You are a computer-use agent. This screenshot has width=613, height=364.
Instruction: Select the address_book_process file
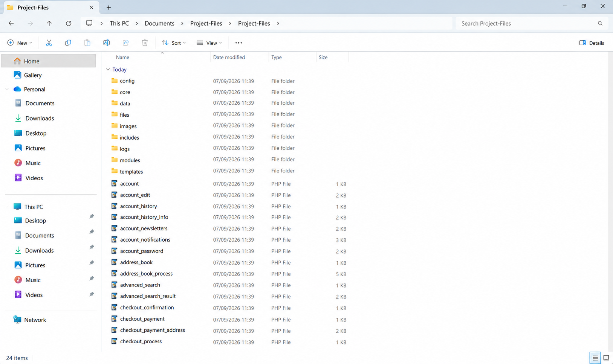(x=146, y=274)
